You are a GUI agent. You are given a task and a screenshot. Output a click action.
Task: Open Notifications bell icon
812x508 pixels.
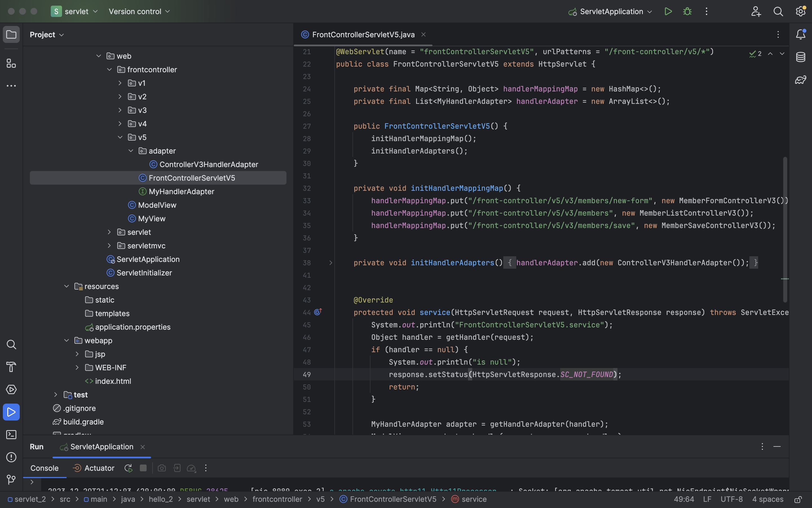[x=801, y=34]
